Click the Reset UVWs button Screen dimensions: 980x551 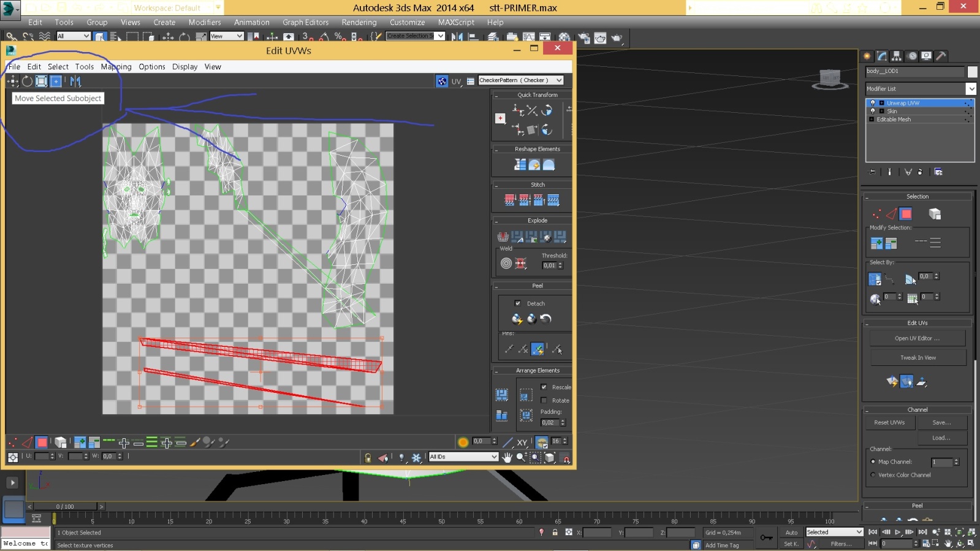(x=889, y=422)
